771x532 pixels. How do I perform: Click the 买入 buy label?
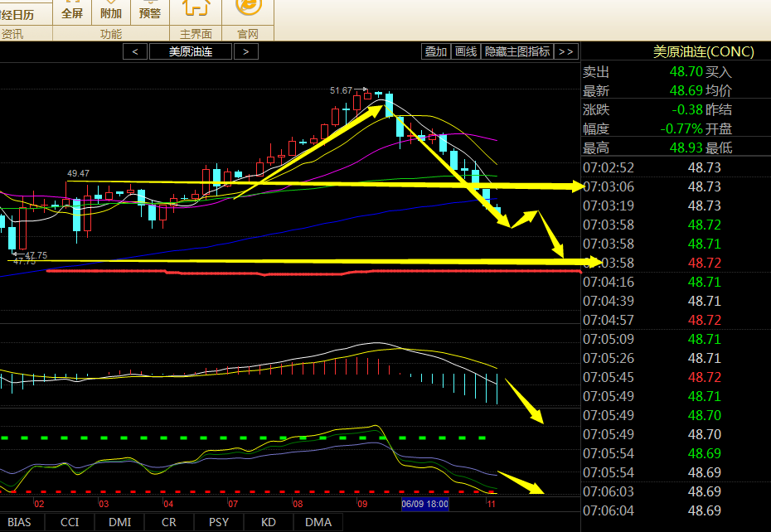pyautogui.click(x=719, y=72)
